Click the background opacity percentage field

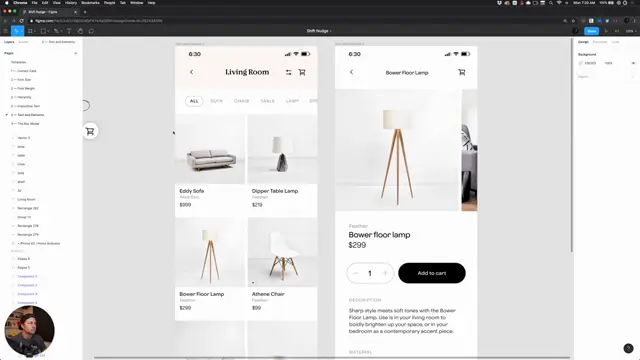click(609, 63)
